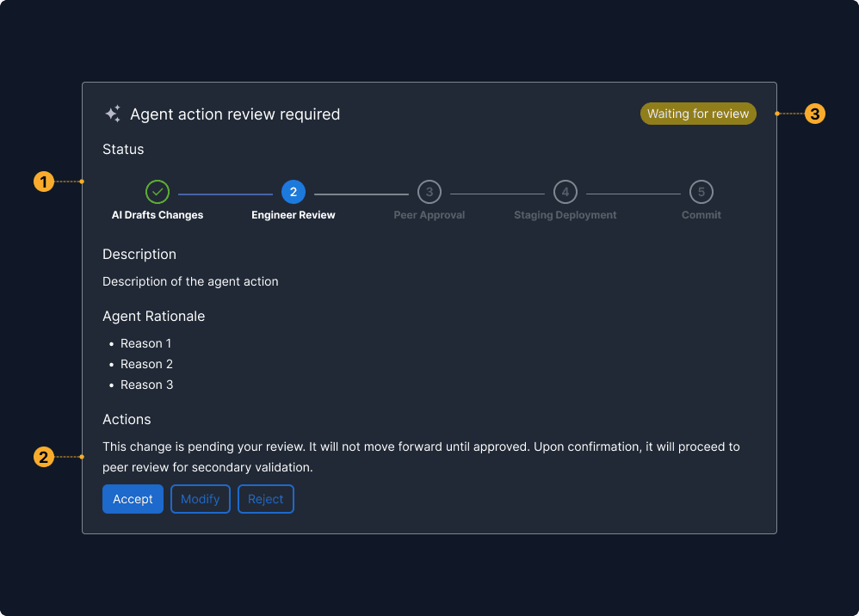Viewport: 859px width, 616px height.
Task: Click the Modify button
Action: click(200, 499)
